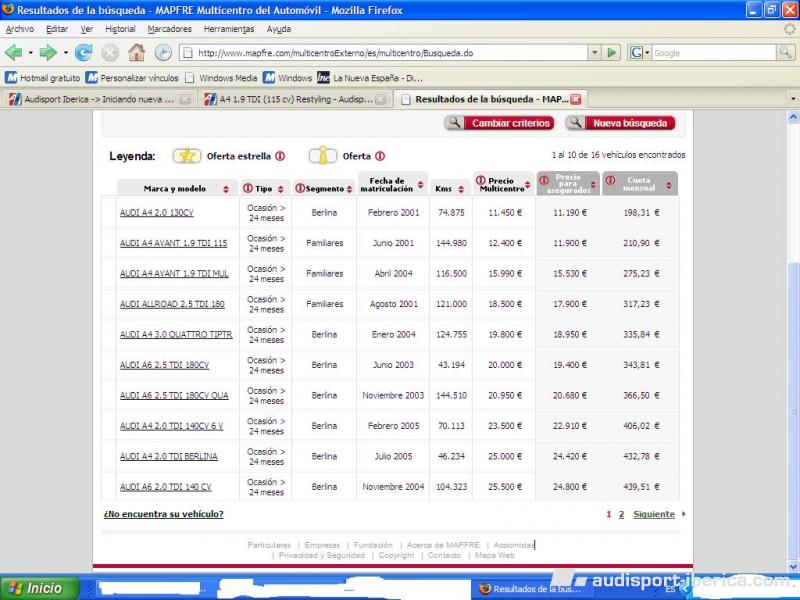Sort by Kms column arrows
Viewport: 800px width, 600px height.
(461, 189)
